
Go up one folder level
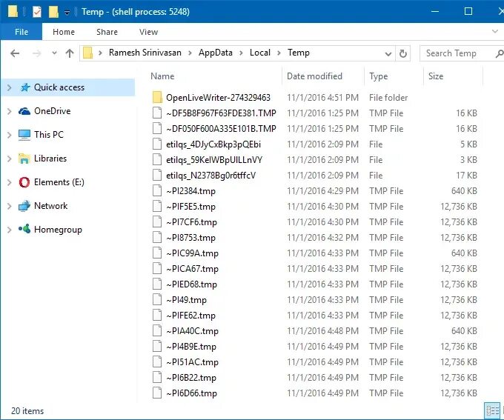(x=70, y=53)
